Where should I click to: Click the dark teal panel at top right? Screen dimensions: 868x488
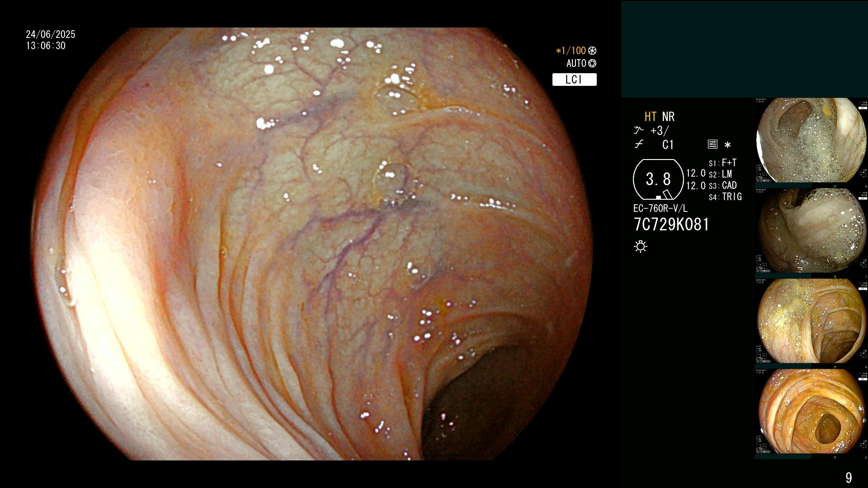[x=745, y=49]
